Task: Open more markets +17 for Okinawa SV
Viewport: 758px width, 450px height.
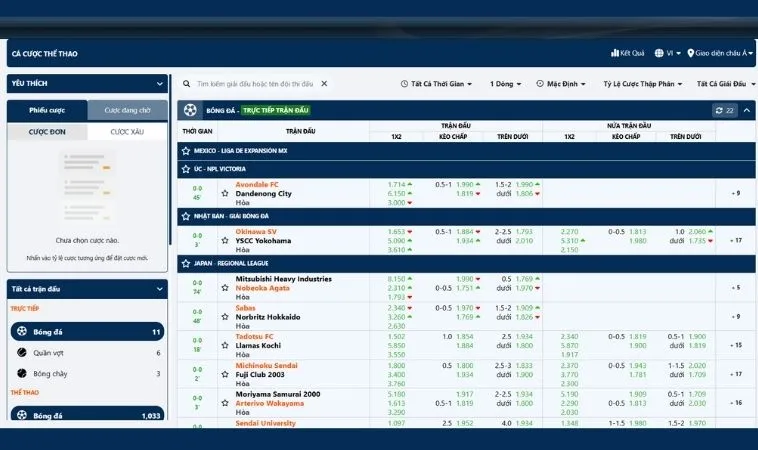Action: 736,240
